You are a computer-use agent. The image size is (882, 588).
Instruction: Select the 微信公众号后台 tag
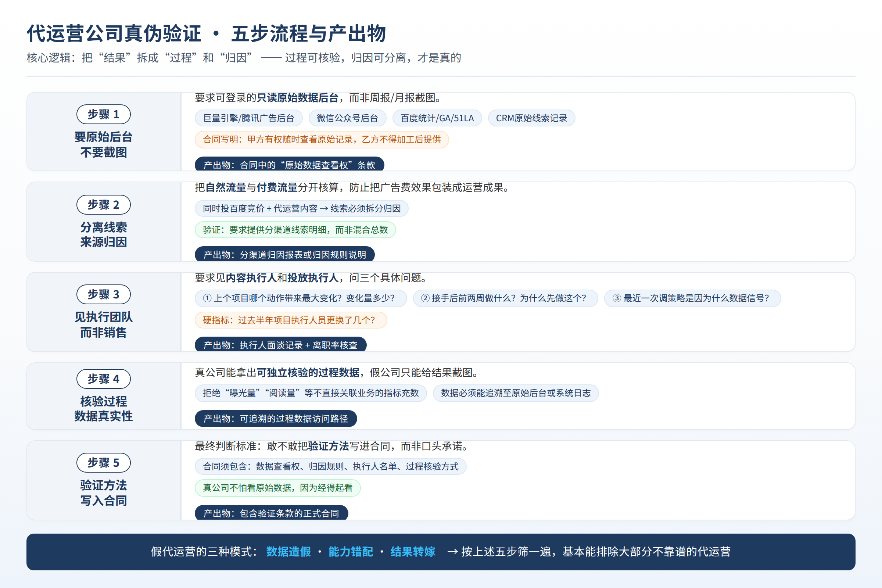coord(347,118)
